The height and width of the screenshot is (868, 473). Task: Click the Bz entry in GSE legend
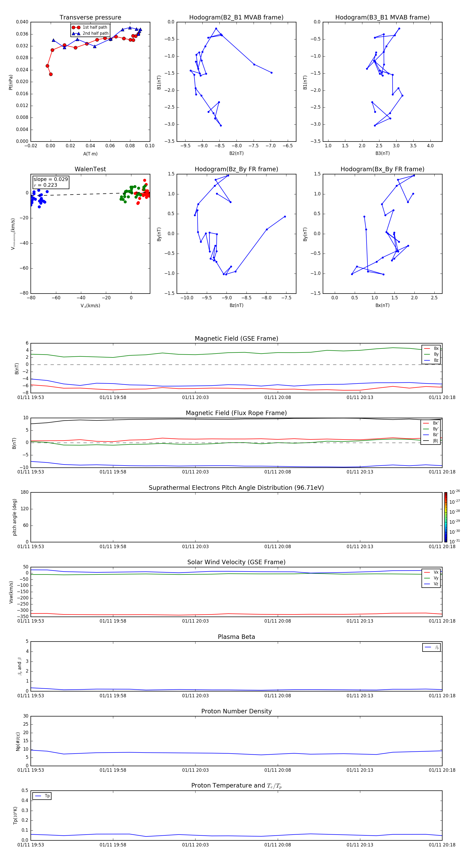point(431,361)
